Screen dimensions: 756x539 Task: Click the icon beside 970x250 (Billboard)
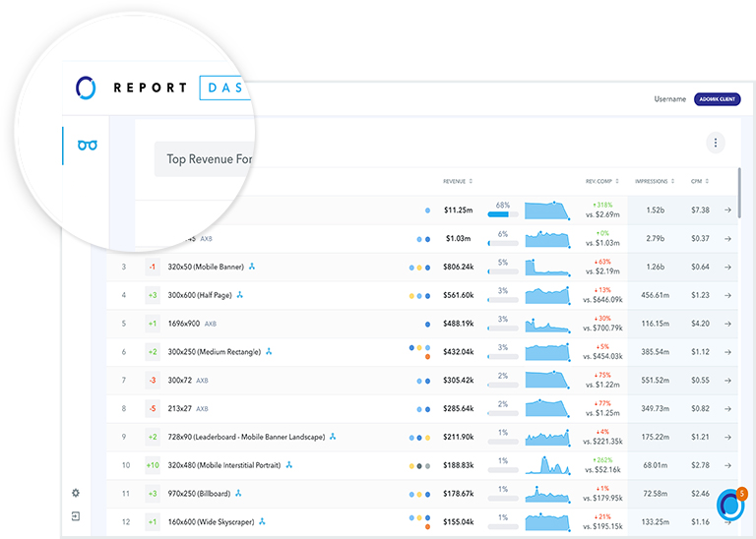[x=238, y=493]
